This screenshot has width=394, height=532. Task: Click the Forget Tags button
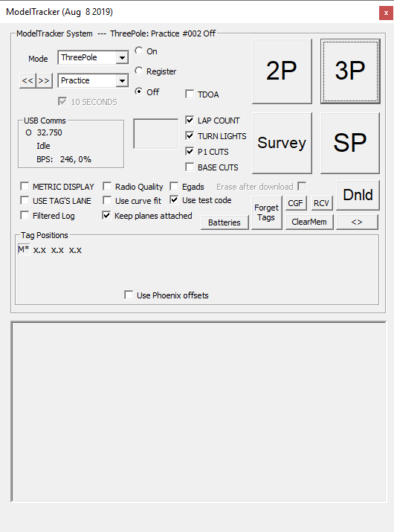point(267,213)
